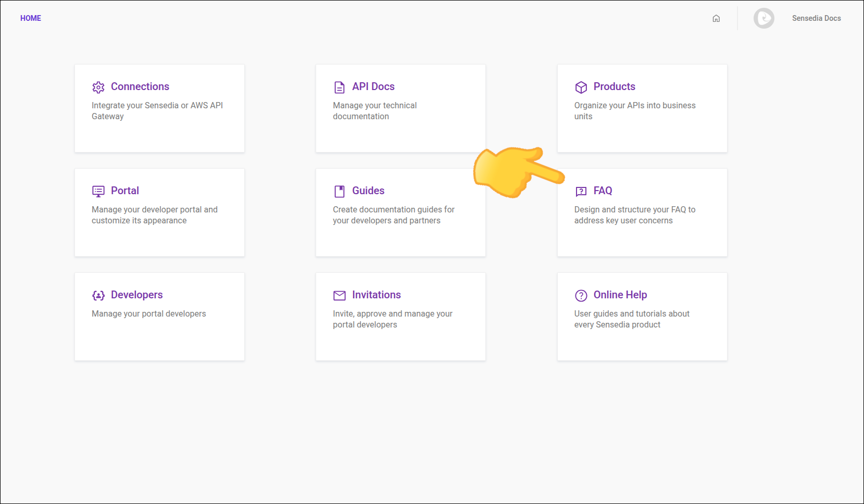
Task: Click the Sensedia Docs account label
Action: tap(816, 18)
